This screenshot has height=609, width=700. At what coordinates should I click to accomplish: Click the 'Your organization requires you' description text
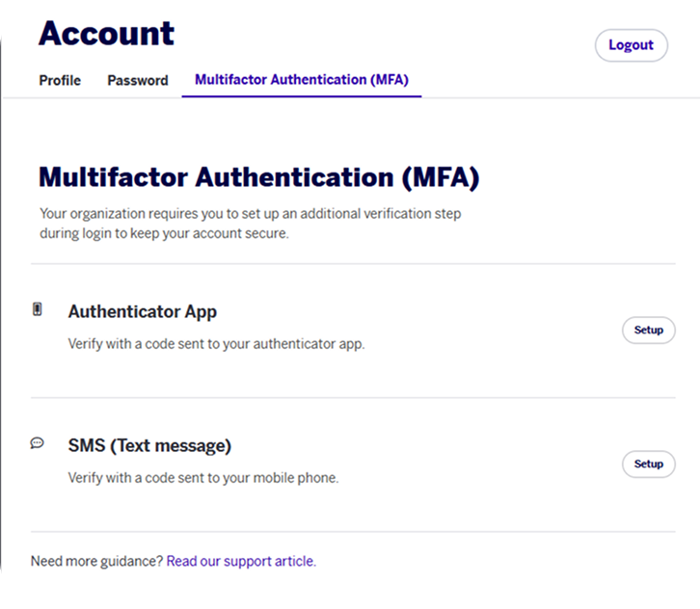[x=251, y=224]
